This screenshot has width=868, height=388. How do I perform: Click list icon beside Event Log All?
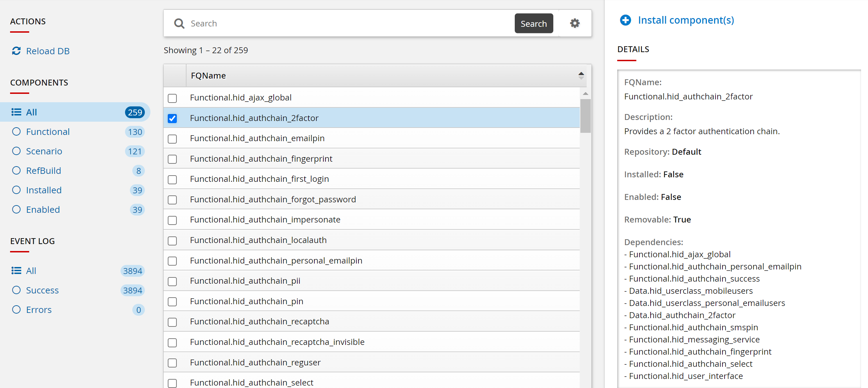click(x=16, y=271)
